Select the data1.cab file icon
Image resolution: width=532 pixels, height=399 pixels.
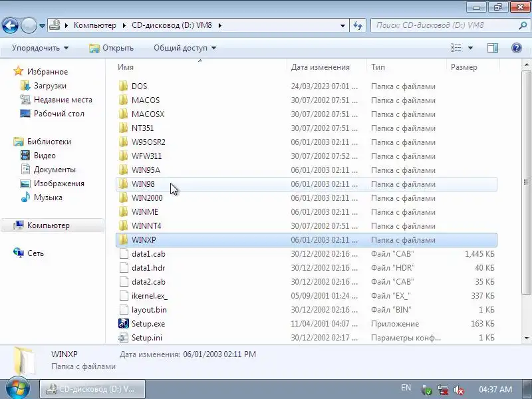[124, 253]
